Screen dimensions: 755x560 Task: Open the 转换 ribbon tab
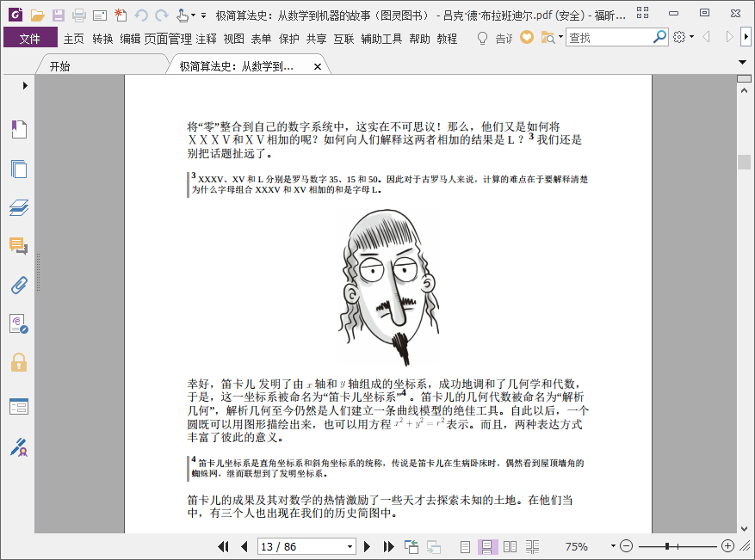coord(102,39)
